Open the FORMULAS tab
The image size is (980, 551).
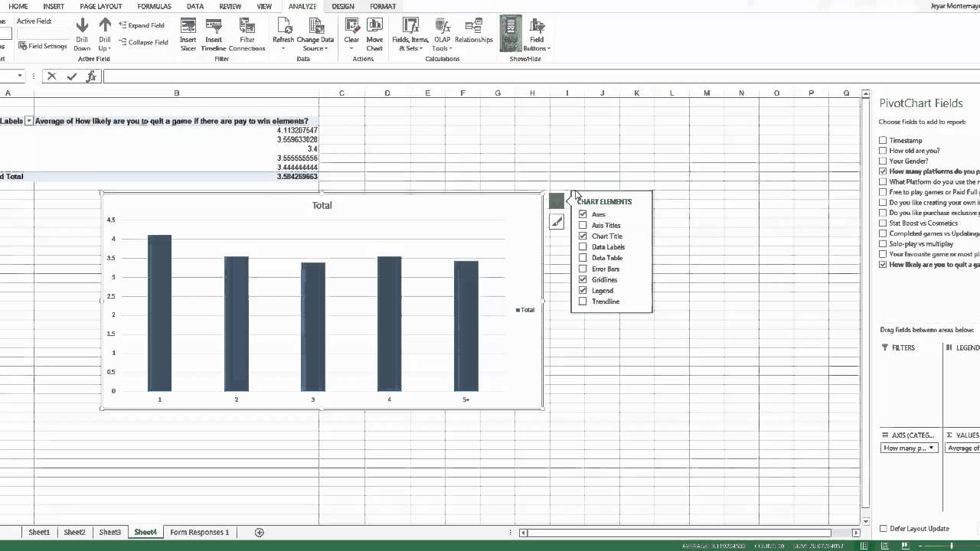pos(154,6)
